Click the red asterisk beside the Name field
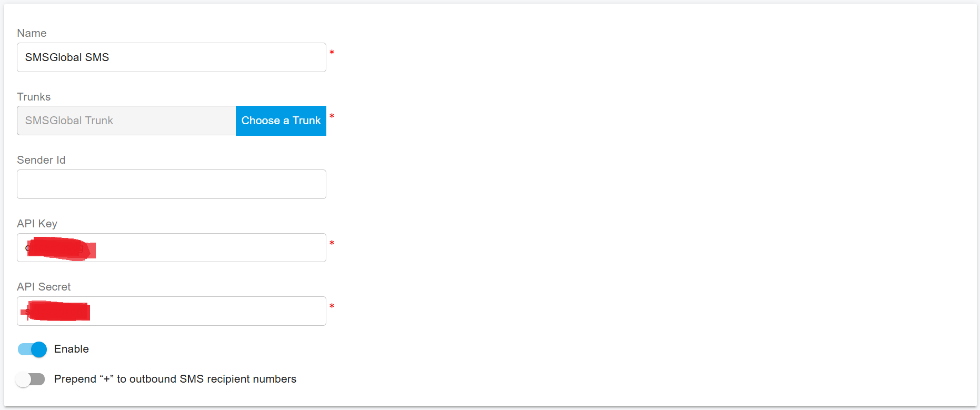Viewport: 980px width, 410px height. coord(332,53)
